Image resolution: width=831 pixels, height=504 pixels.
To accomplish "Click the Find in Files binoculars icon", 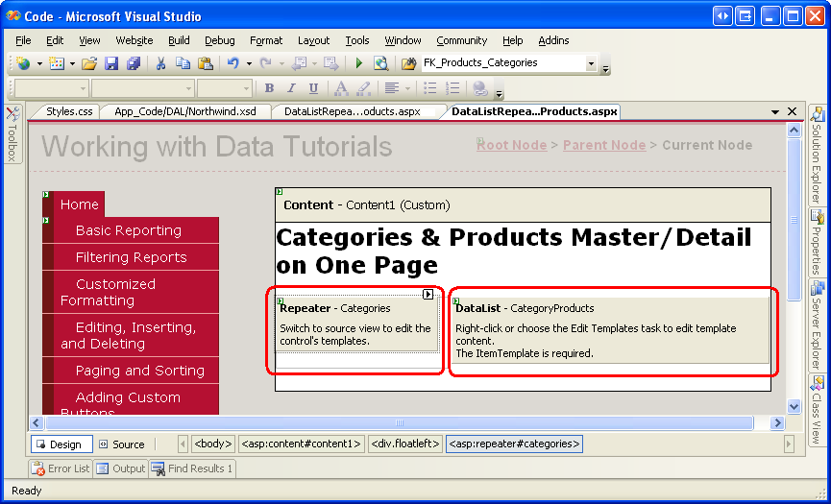I will point(408,63).
